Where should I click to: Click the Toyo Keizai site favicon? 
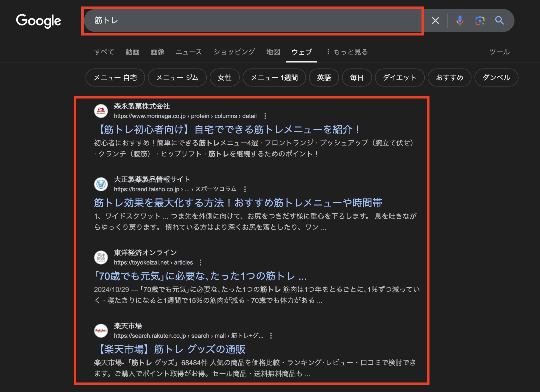(x=101, y=257)
